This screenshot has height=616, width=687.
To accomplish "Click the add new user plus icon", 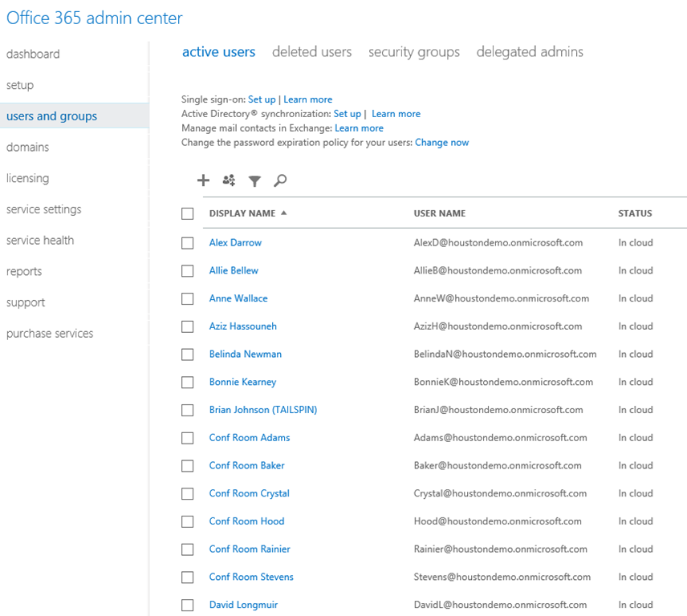I will coord(203,180).
